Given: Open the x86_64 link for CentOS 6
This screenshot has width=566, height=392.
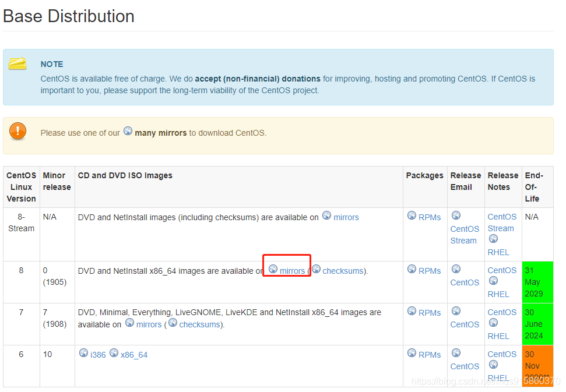Looking at the screenshot, I should pos(134,355).
